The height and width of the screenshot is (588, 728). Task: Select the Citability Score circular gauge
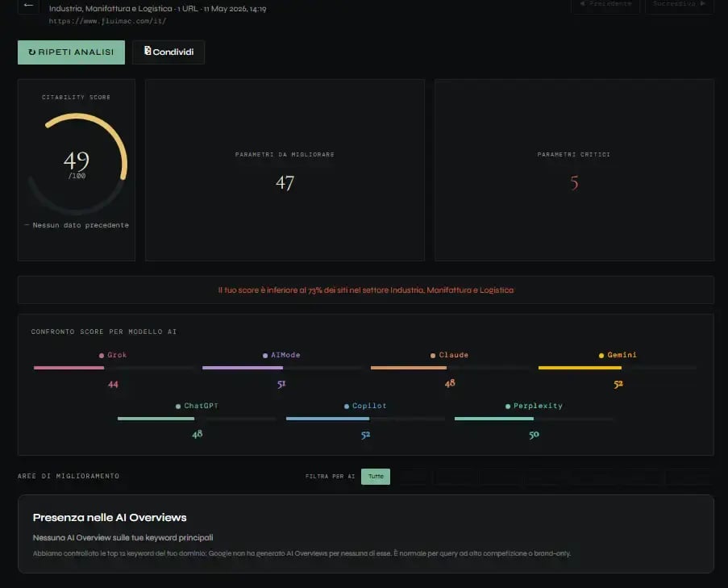pos(77,165)
